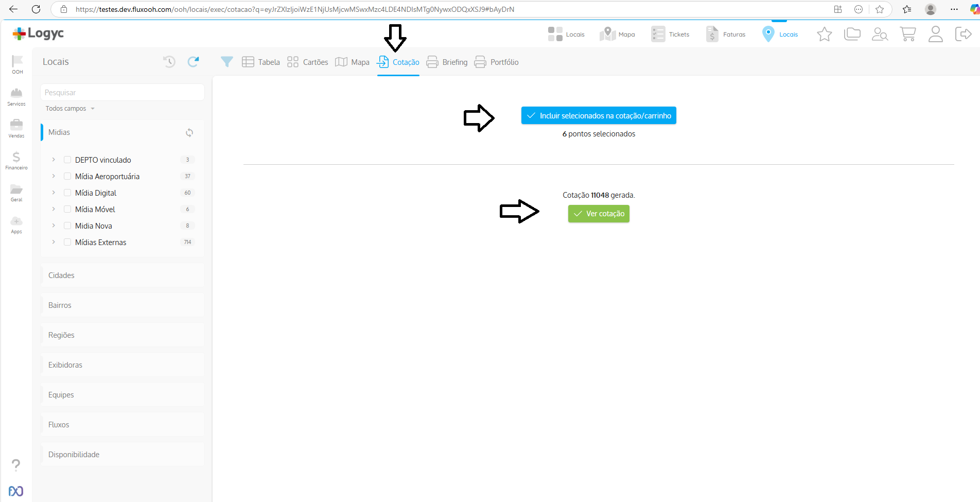Click the Ver cotação button
This screenshot has height=502, width=980.
point(599,214)
